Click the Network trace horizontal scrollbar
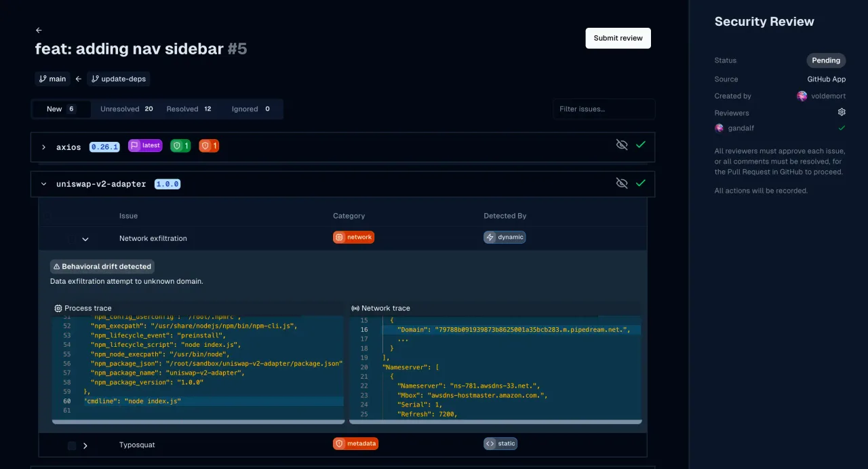868x469 pixels. (x=495, y=421)
